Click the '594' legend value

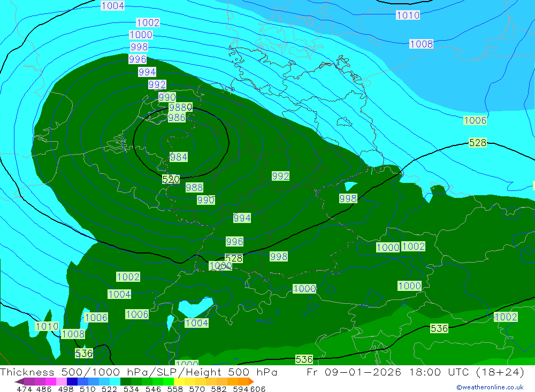click(x=241, y=389)
